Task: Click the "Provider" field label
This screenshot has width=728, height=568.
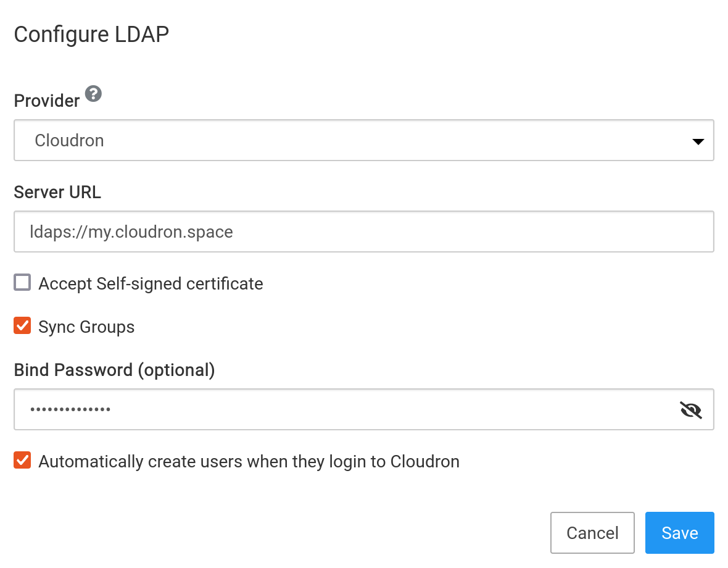Action: 47,101
